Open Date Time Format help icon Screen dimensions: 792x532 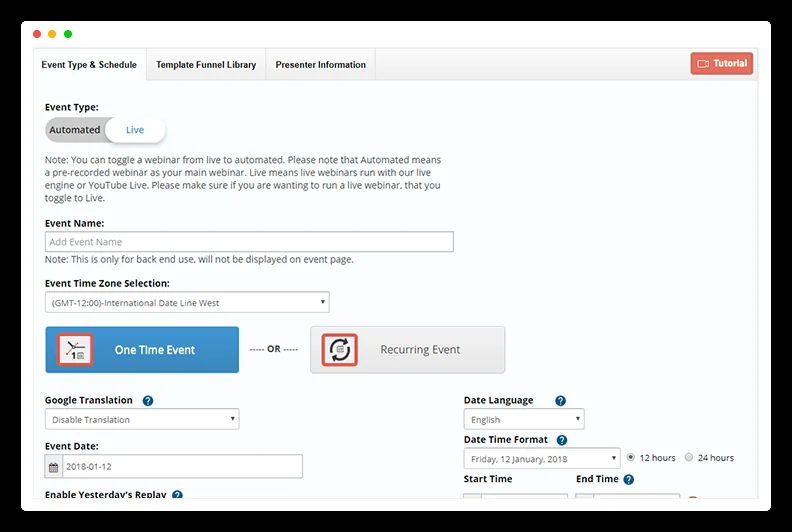coord(562,440)
